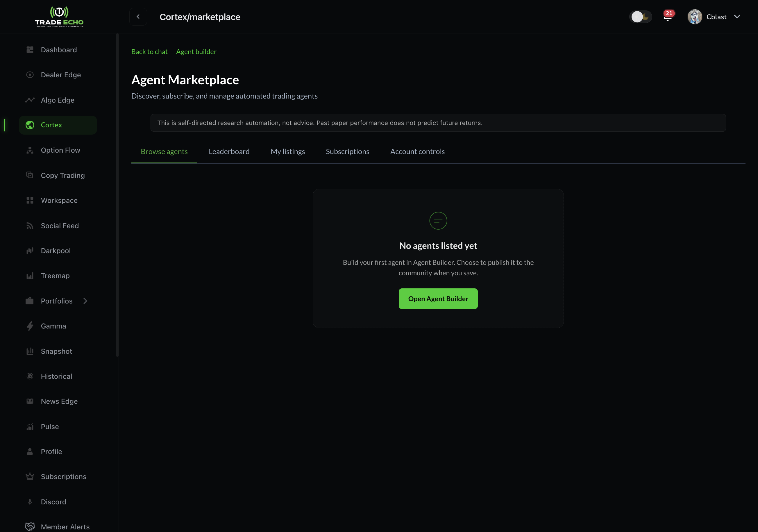The width and height of the screenshot is (758, 532).
Task: Open notifications bell with 21 badge
Action: click(x=668, y=16)
